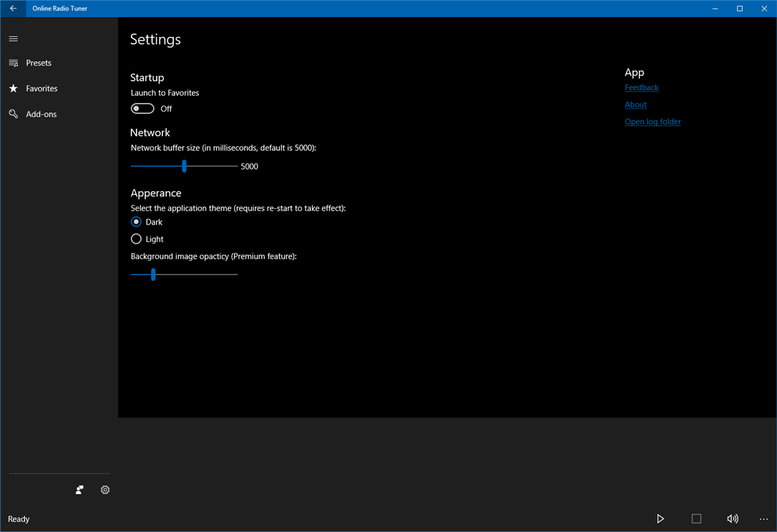
Task: Open the volume speaker control
Action: (x=732, y=519)
